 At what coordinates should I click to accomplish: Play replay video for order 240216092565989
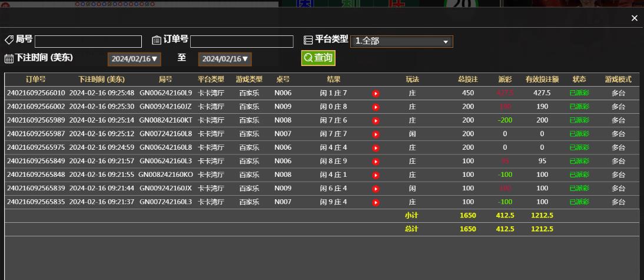point(376,121)
